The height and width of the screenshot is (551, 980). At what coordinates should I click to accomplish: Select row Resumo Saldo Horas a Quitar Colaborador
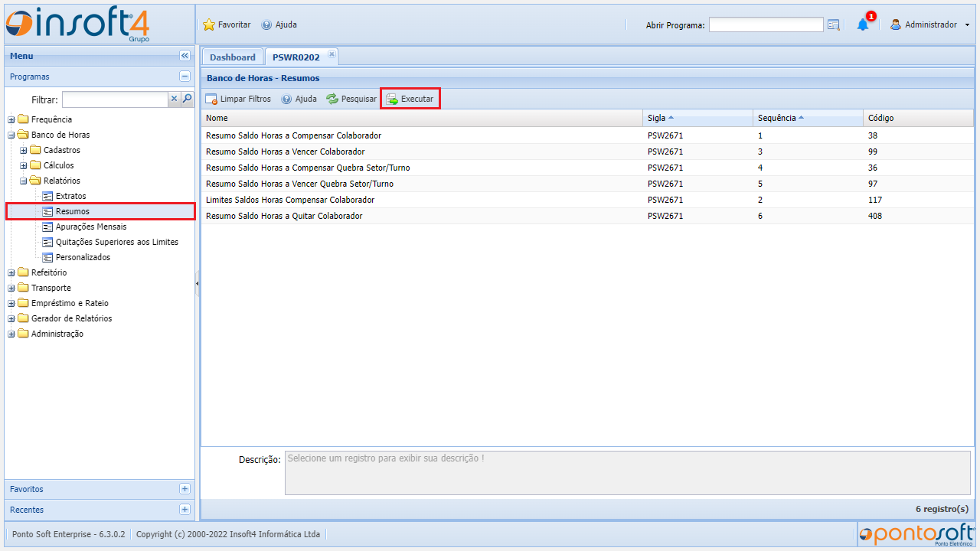point(284,216)
